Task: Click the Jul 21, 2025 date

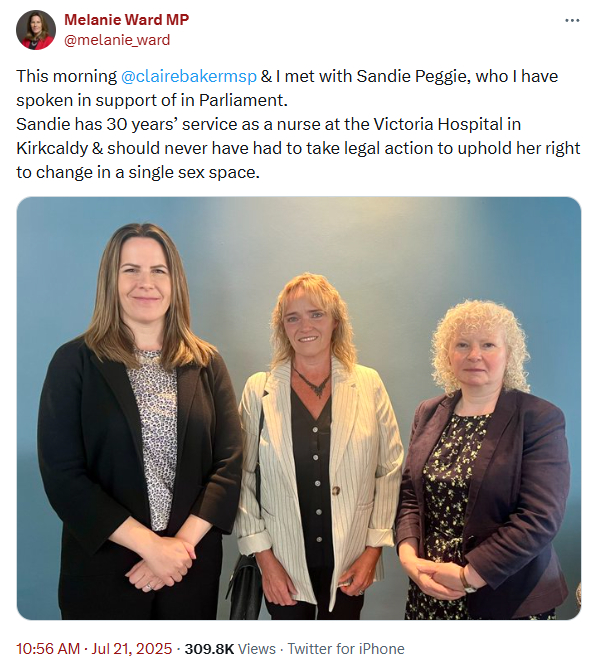Action: pyautogui.click(x=132, y=649)
